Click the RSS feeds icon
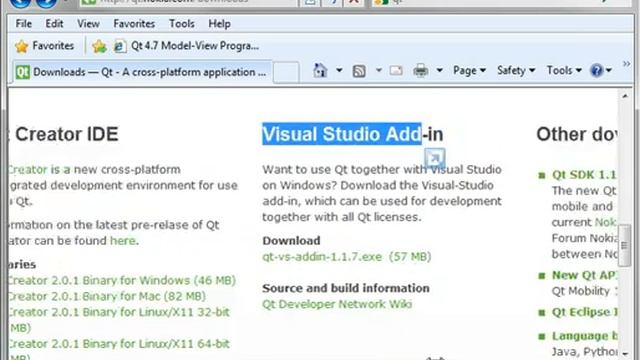Viewport: 640px width, 360px height. click(x=359, y=71)
